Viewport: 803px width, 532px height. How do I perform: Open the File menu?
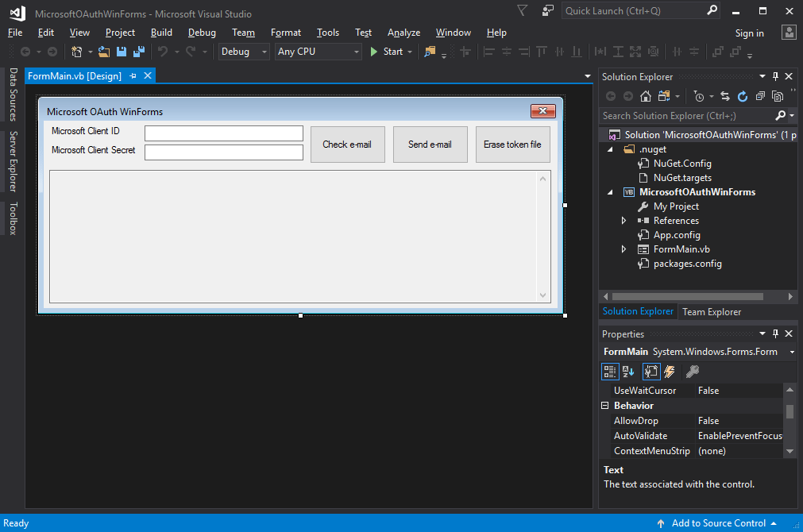point(15,33)
